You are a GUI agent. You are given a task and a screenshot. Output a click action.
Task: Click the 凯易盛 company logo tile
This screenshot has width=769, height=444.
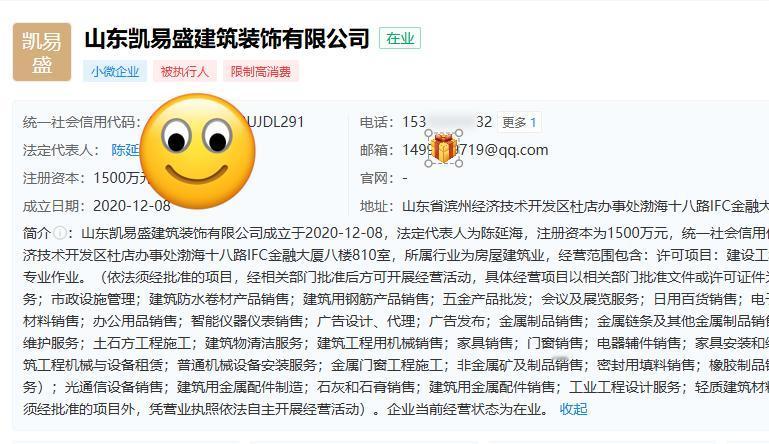point(42,52)
